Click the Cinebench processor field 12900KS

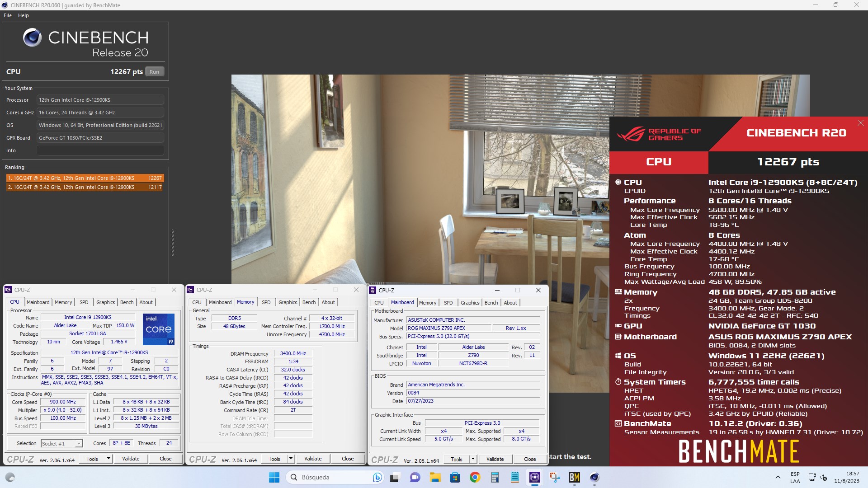point(100,100)
